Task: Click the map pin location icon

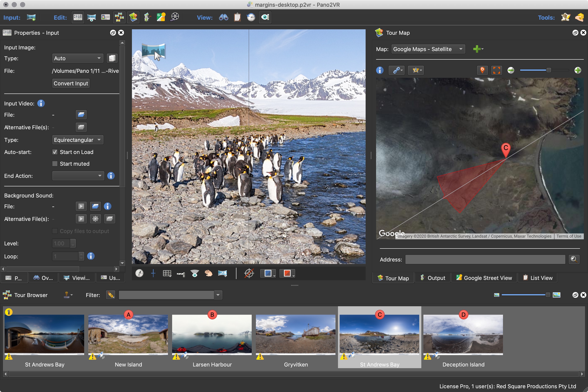Action: [482, 70]
